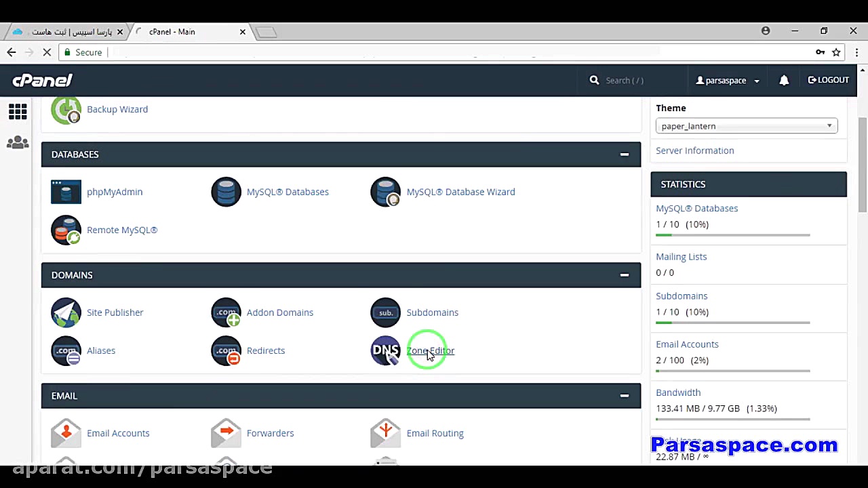
Task: Click the cPanel home grid icon
Action: pyautogui.click(x=18, y=112)
